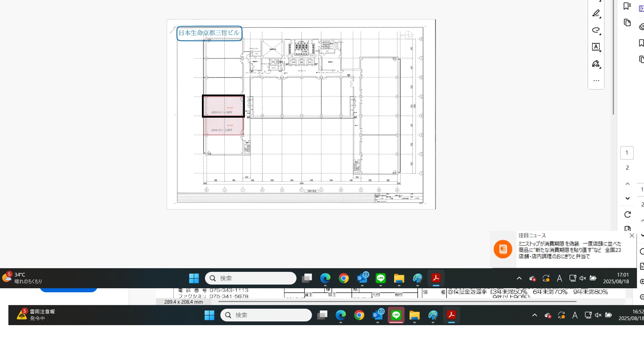This screenshot has height=362, width=644.
Task: Open the page thumbnails panel icon
Action: coord(627,22)
